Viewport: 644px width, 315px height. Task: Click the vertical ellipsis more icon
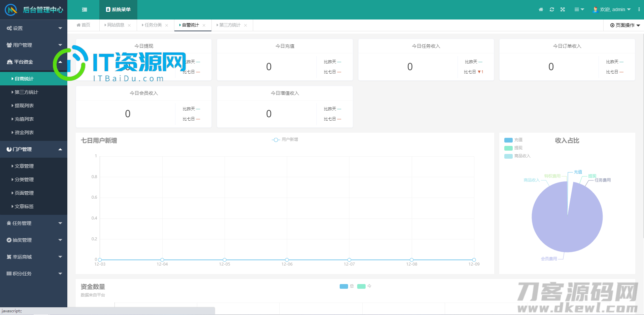click(639, 9)
